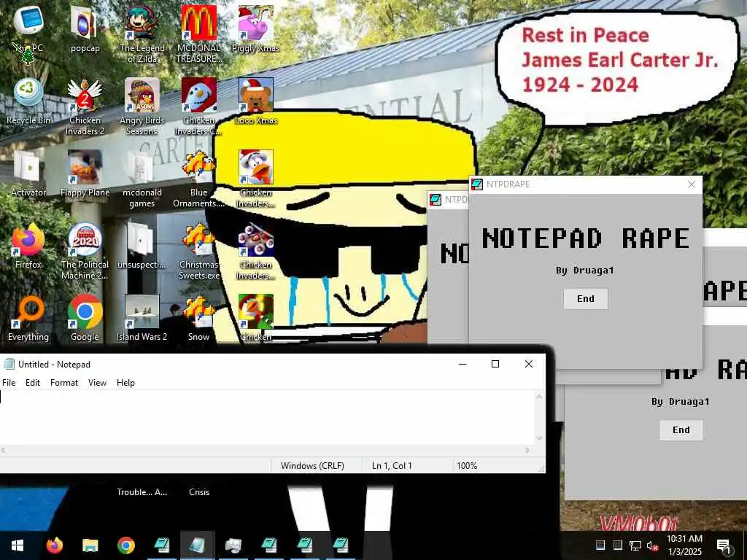Screen dimensions: 747x560
Task: Select the Blue Ornaments desktop icon
Action: coord(198,178)
